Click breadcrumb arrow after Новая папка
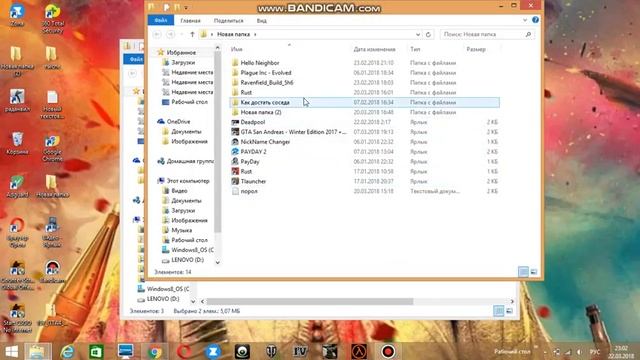 coord(255,35)
